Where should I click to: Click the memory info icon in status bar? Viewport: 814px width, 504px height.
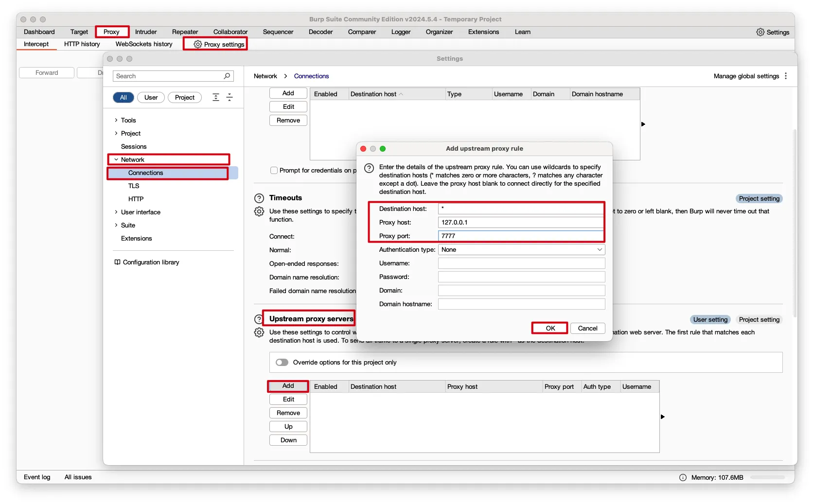click(683, 477)
